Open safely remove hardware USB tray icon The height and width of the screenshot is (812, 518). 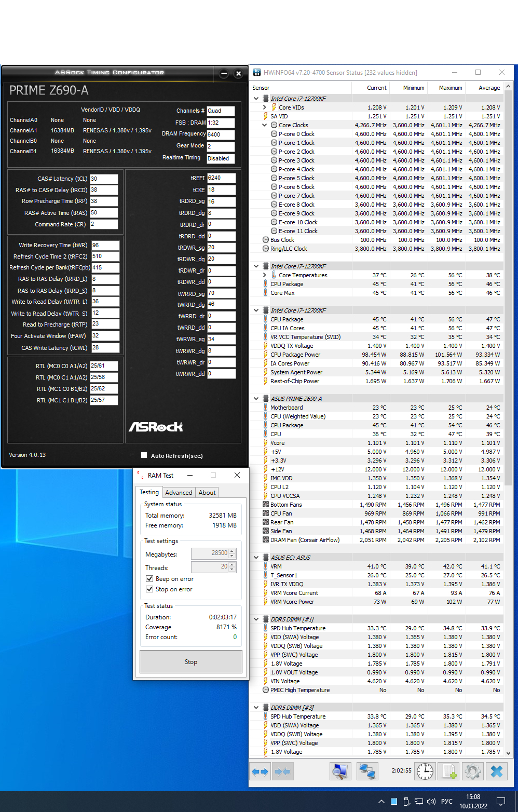(407, 802)
